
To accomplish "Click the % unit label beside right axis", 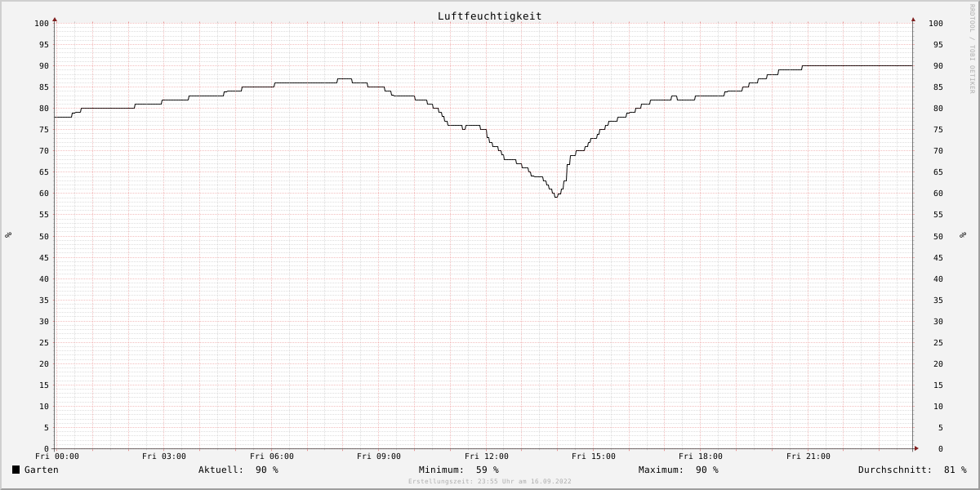I will [963, 235].
